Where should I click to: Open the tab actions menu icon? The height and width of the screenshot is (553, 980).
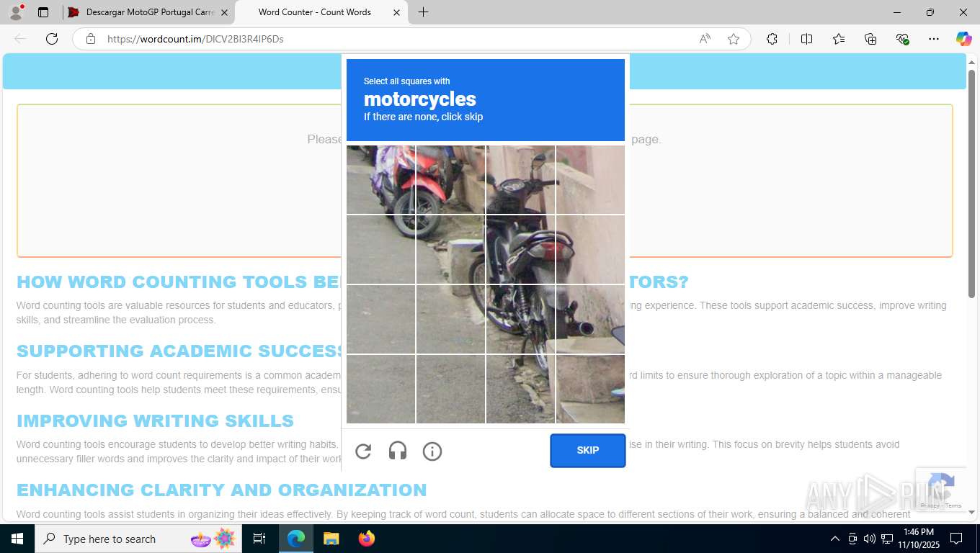tap(43, 12)
